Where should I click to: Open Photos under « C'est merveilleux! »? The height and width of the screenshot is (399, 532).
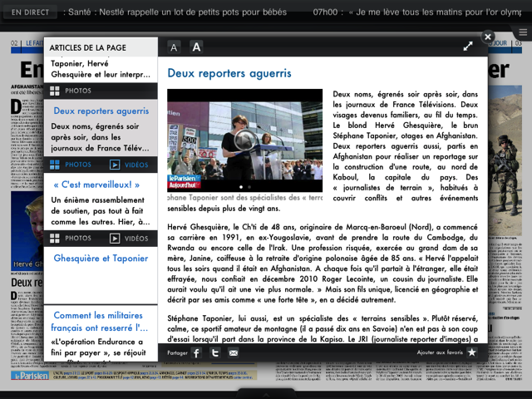[71, 239]
